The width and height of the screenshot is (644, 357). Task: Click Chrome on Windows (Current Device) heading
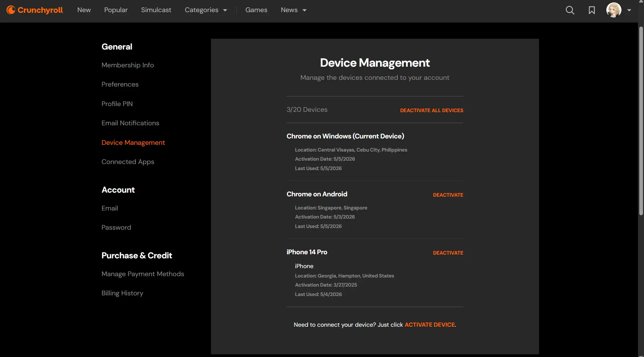pyautogui.click(x=345, y=136)
